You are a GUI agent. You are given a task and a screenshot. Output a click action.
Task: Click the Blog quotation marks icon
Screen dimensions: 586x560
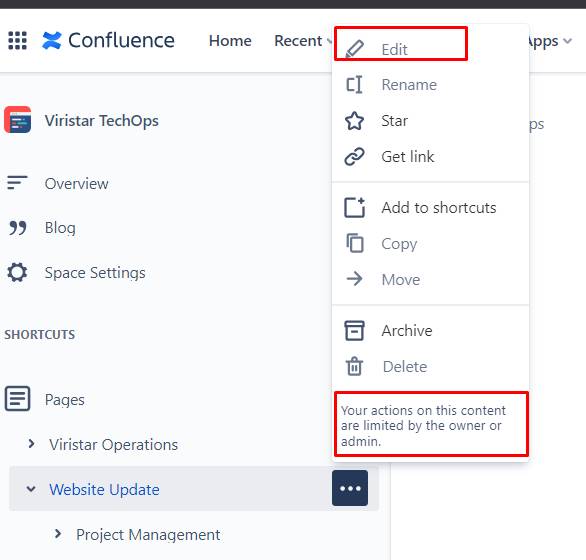tap(18, 228)
